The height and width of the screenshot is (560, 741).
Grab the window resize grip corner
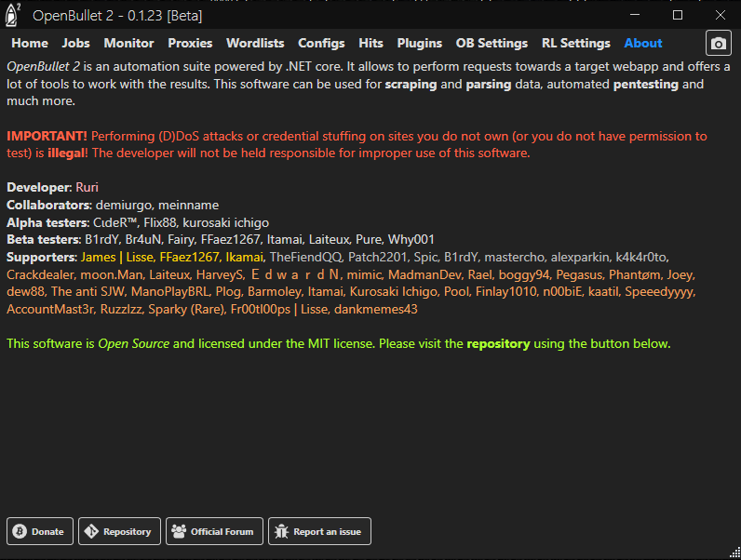coord(734,553)
